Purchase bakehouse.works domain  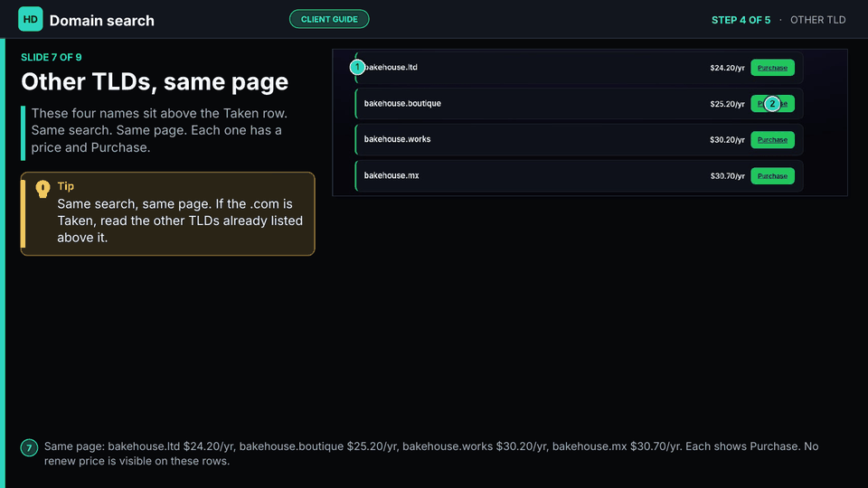point(772,139)
